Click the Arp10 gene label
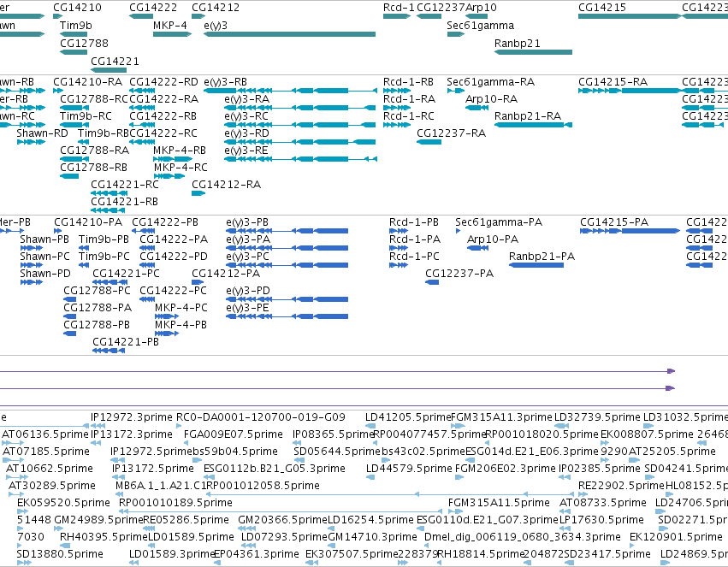The image size is (728, 567). 481,8
